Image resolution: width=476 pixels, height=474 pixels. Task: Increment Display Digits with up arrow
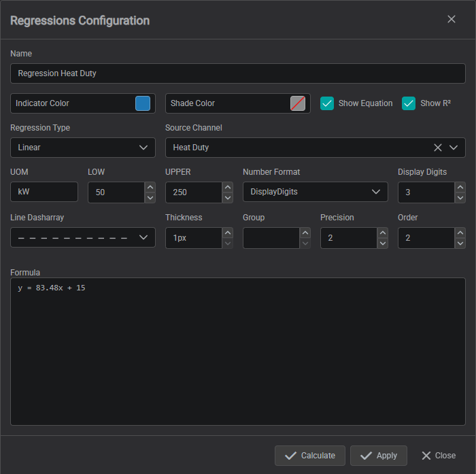point(460,187)
